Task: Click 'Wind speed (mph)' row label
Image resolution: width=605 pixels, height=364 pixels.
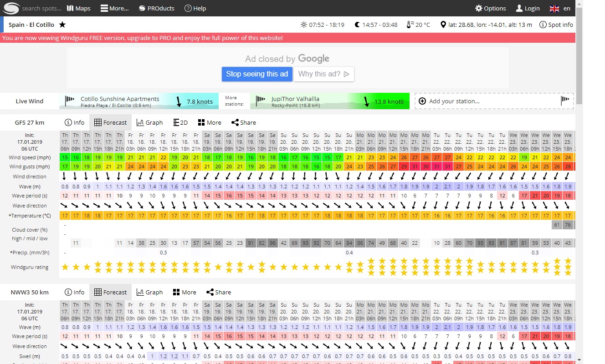Action: [x=30, y=157]
